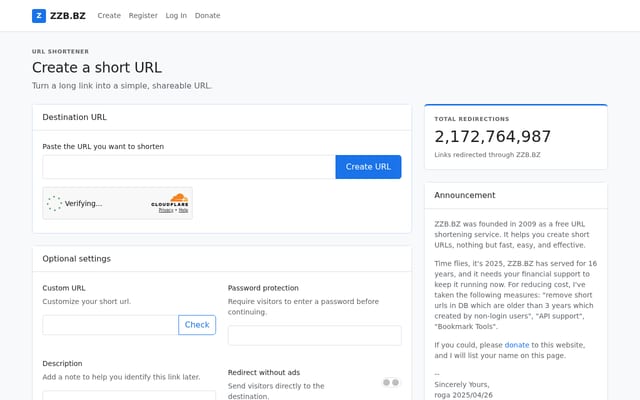This screenshot has height=400, width=640.
Task: Click the Destination URL header
Action: (74, 117)
